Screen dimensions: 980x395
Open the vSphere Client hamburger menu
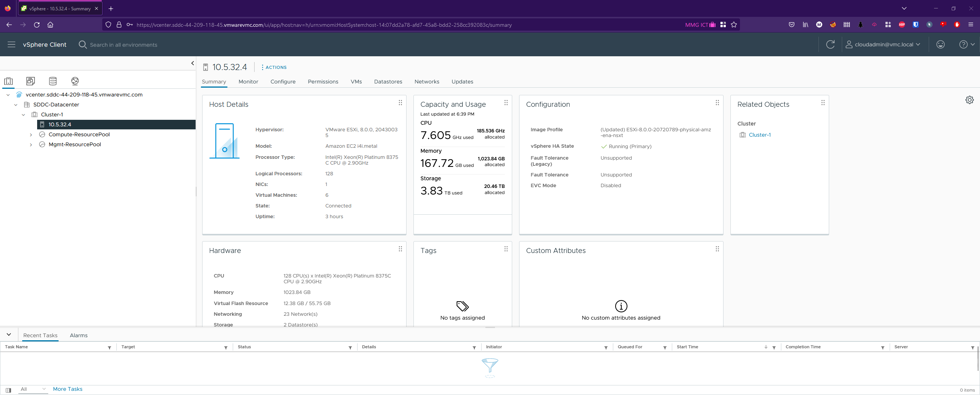coord(11,44)
